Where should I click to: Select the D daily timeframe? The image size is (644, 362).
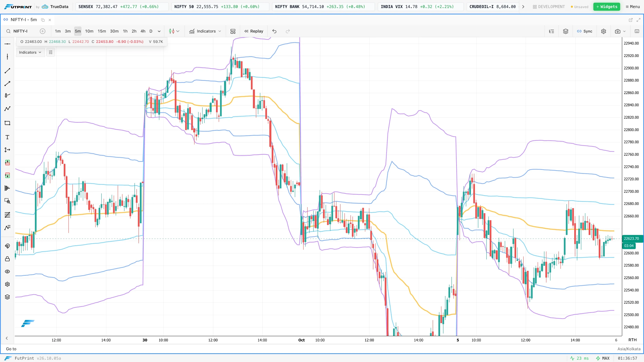(x=151, y=31)
